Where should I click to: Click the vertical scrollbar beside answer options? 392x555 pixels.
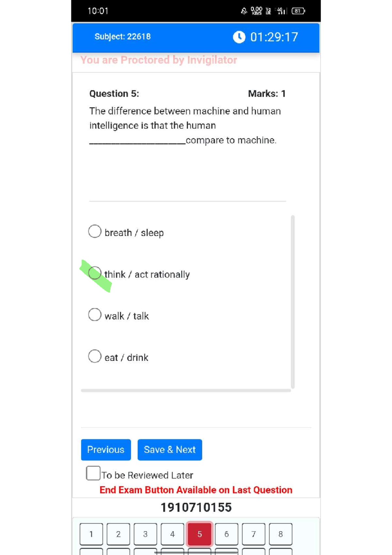[x=293, y=301]
